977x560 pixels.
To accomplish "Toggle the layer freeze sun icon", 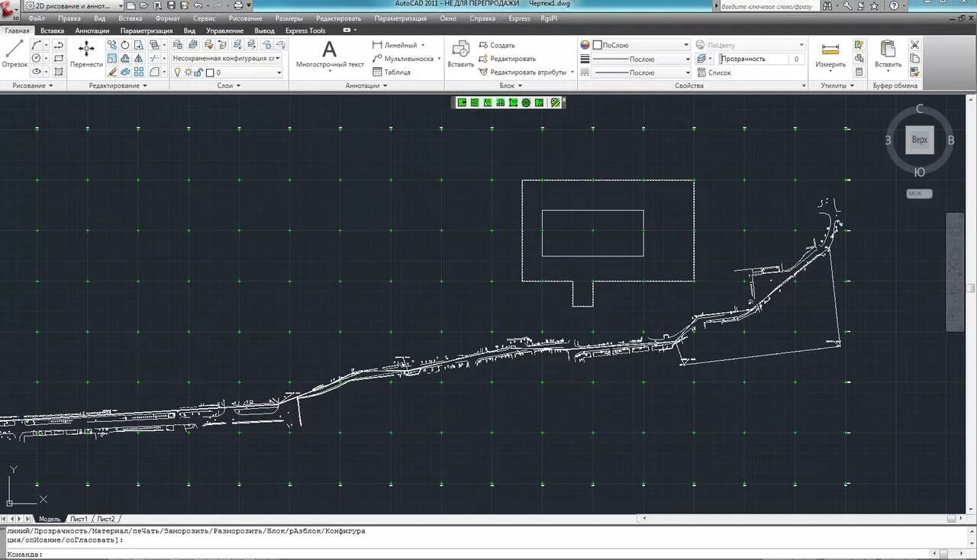I will tap(188, 72).
